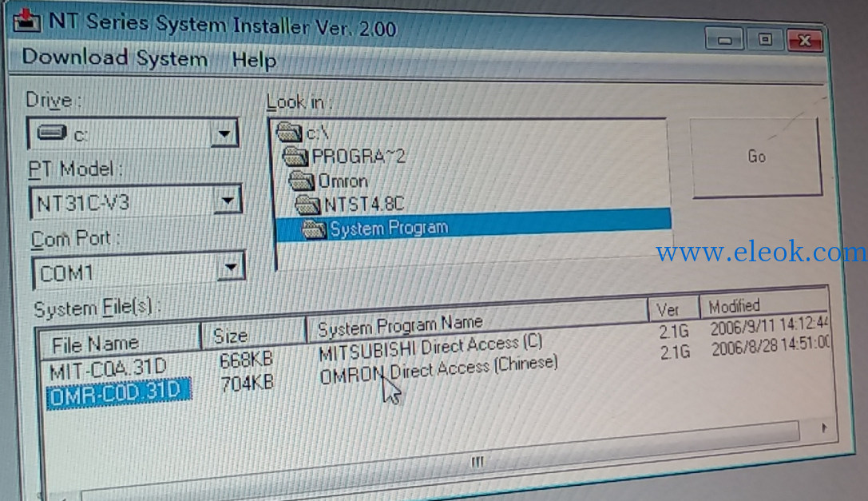Screen dimensions: 868x501
Task: Click OMRON Direct Access (Chinese) entry
Action: tap(438, 370)
